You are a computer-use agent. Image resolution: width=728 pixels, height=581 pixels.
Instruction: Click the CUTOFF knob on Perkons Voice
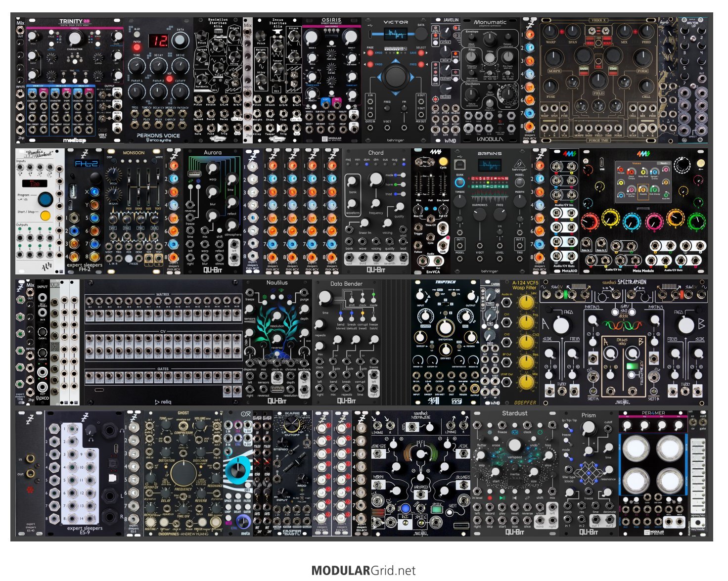pyautogui.click(x=180, y=91)
